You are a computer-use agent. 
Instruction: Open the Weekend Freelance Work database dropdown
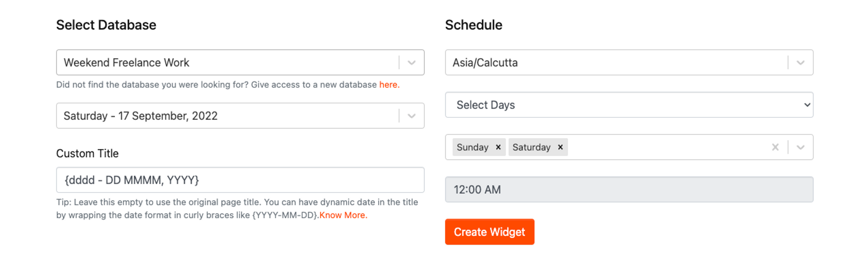[x=226, y=63]
